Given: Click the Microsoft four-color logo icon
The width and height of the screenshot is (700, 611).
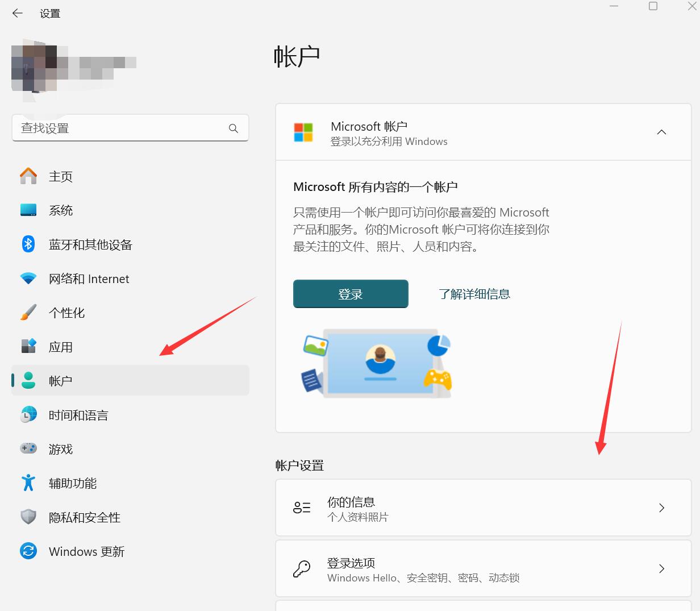Looking at the screenshot, I should tap(303, 132).
